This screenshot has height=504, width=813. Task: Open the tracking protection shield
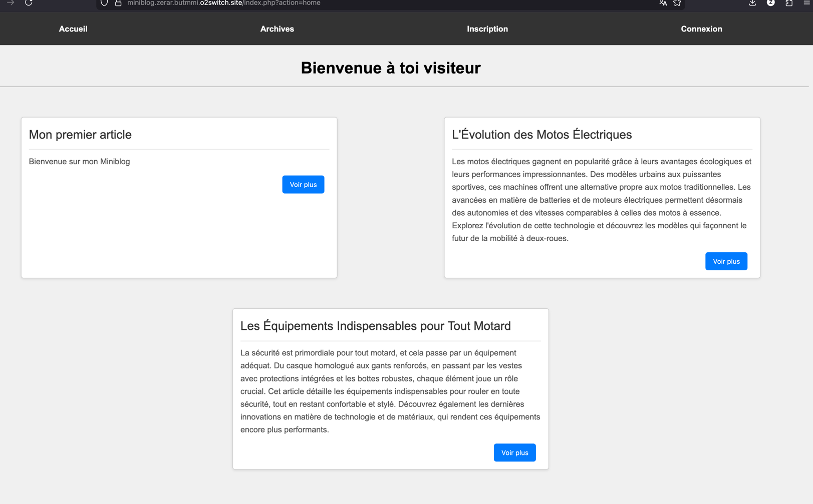(x=104, y=3)
